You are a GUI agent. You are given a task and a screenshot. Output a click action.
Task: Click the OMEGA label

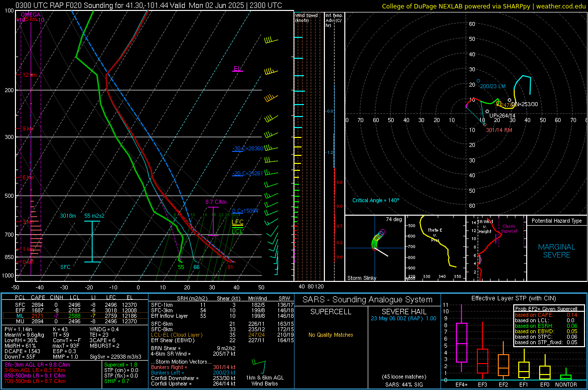pyautogui.click(x=31, y=14)
